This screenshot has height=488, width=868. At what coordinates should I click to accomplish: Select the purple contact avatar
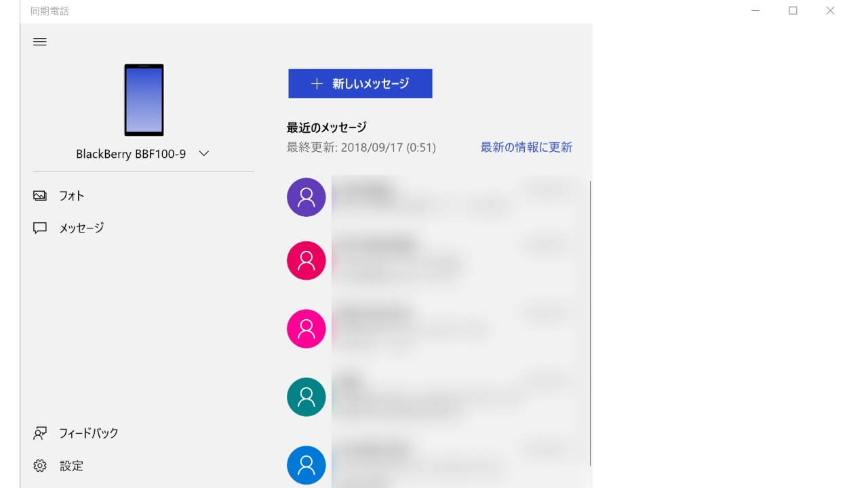[x=307, y=197]
